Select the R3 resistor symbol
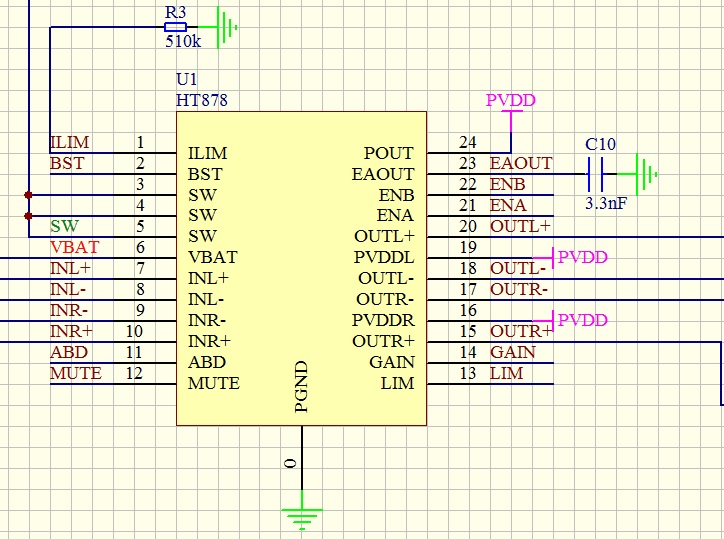The height and width of the screenshot is (539, 724). click(175, 27)
